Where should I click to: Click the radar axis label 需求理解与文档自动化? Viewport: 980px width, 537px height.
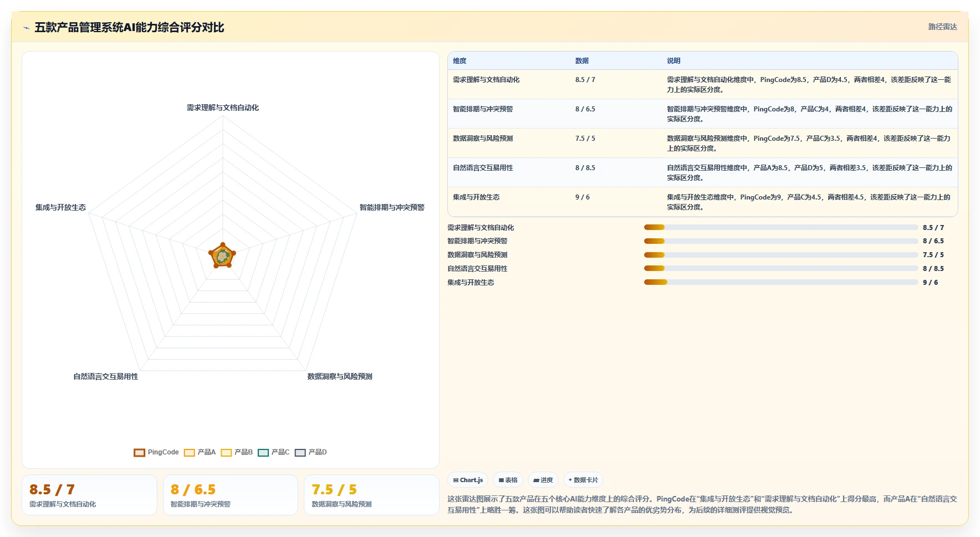[x=223, y=108]
